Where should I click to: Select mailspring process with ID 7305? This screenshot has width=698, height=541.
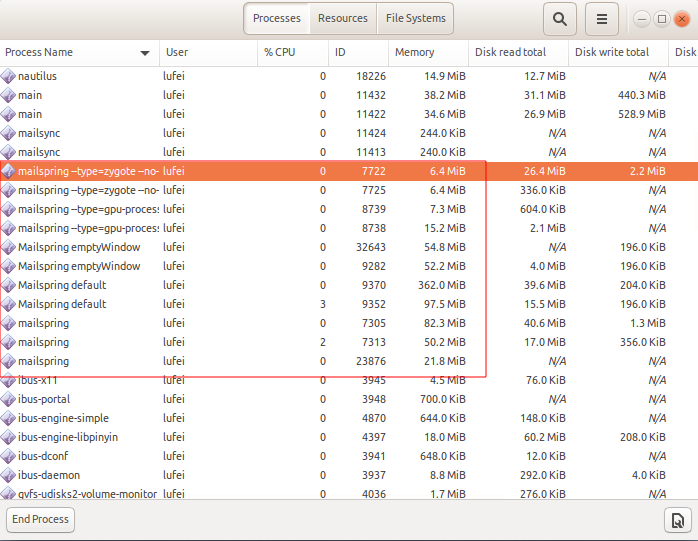coord(349,323)
